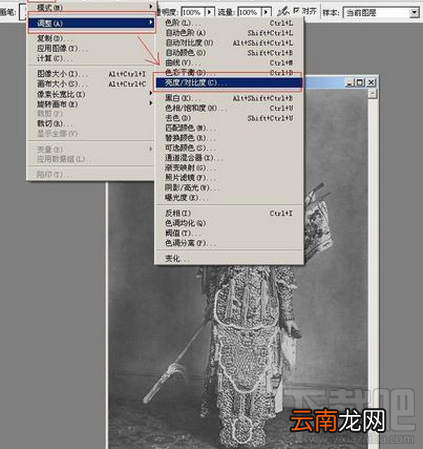Screen dimensions: 423x449
Task: Select 自动颜色(O) adjustment
Action: coord(229,53)
